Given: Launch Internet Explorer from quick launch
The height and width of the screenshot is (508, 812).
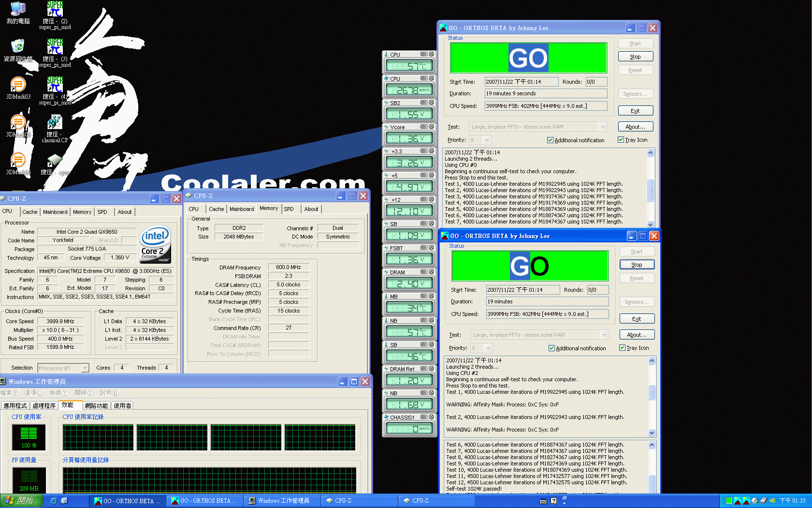Looking at the screenshot, I should pyautogui.click(x=54, y=501).
